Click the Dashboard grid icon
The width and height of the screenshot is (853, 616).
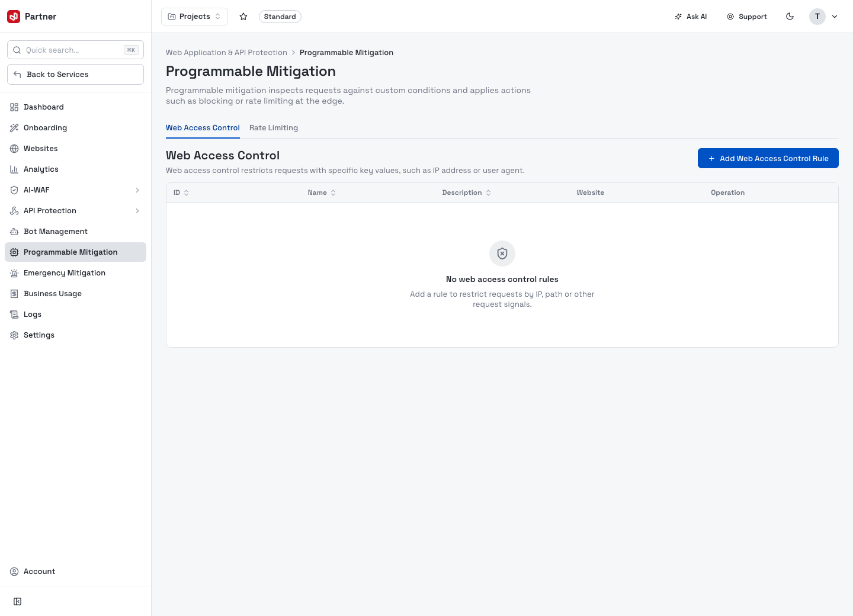(14, 107)
